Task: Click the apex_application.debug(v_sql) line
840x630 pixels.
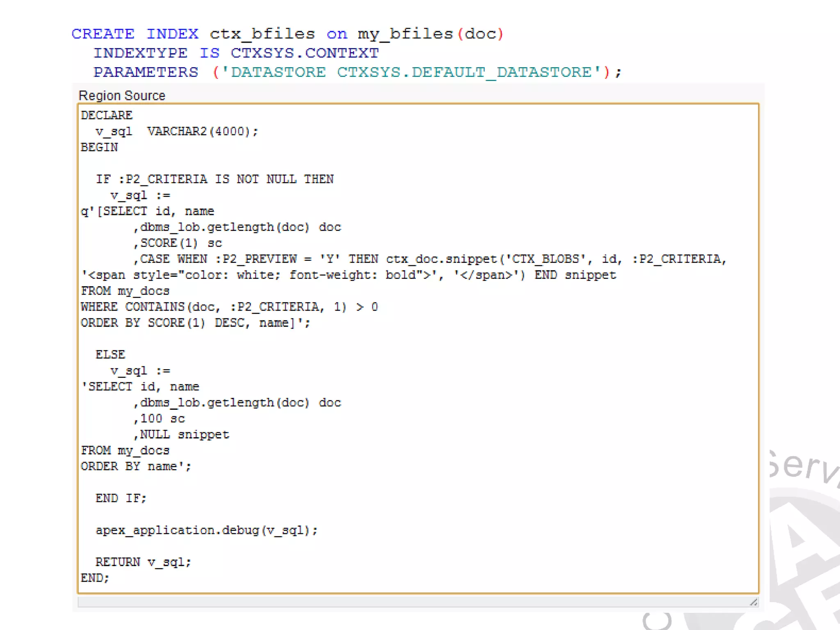Action: click(x=206, y=530)
